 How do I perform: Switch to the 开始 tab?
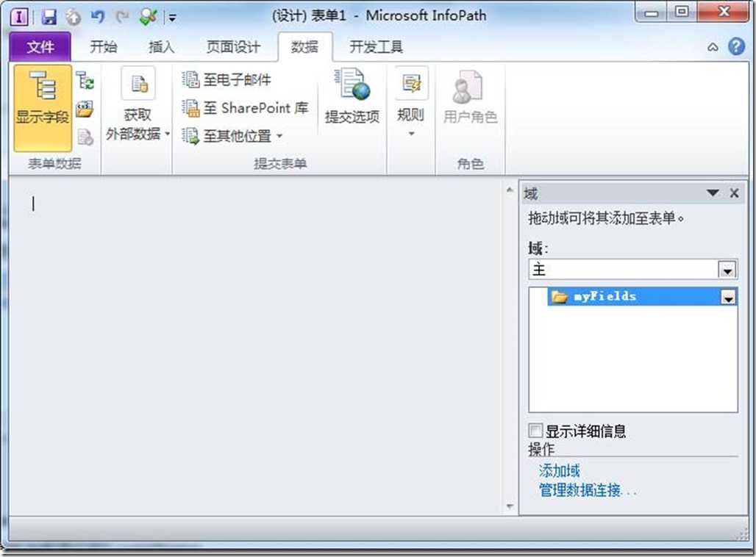103,47
